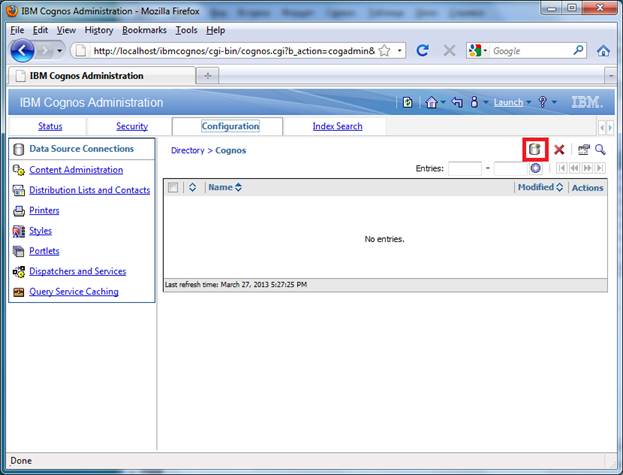Open the File menu

(x=17, y=30)
